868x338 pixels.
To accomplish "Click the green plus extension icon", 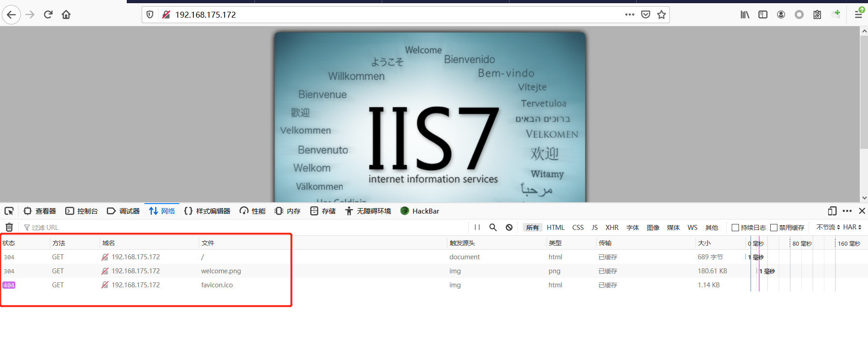I will [836, 14].
